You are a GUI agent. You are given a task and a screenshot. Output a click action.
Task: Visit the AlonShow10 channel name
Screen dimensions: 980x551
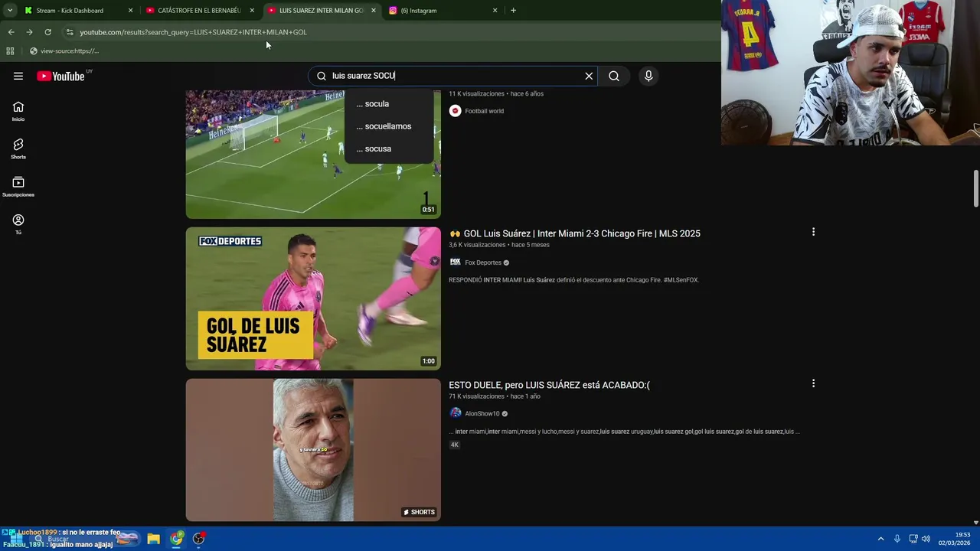(x=482, y=414)
